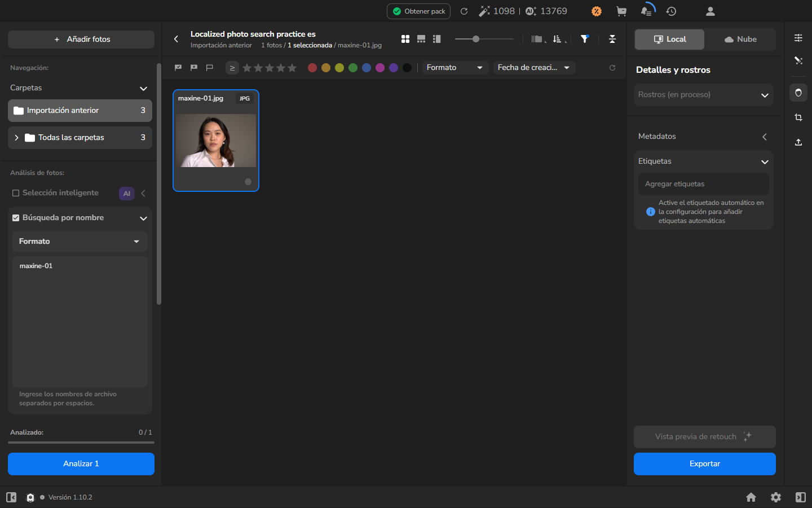Open the filter funnel icon
Viewport: 812px width, 508px height.
585,39
